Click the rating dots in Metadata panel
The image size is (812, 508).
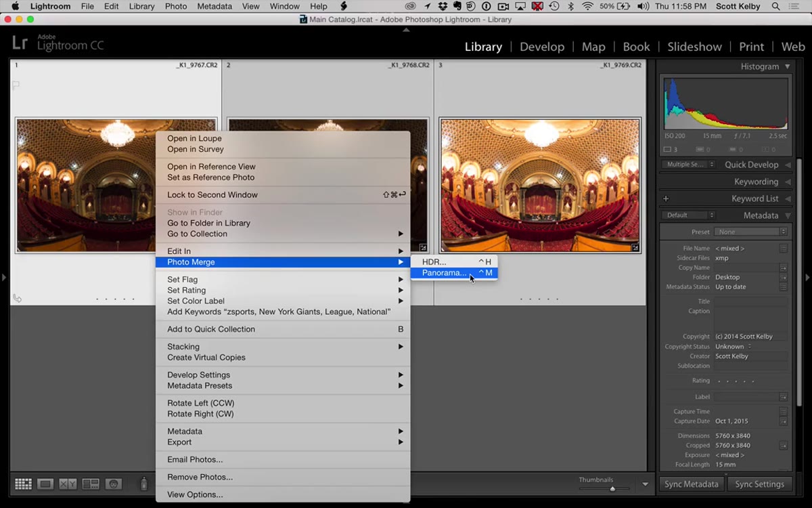(736, 381)
